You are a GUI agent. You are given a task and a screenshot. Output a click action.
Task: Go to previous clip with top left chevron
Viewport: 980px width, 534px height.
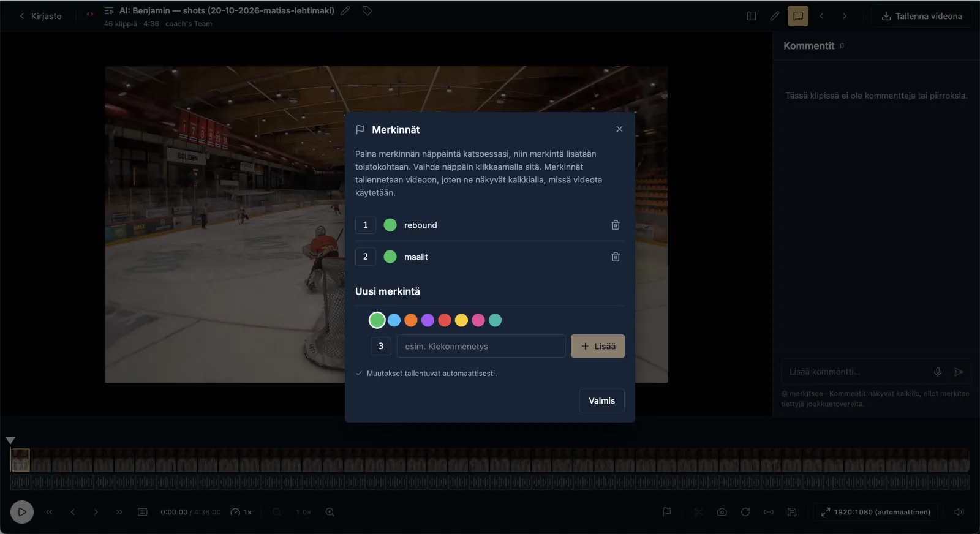click(821, 16)
